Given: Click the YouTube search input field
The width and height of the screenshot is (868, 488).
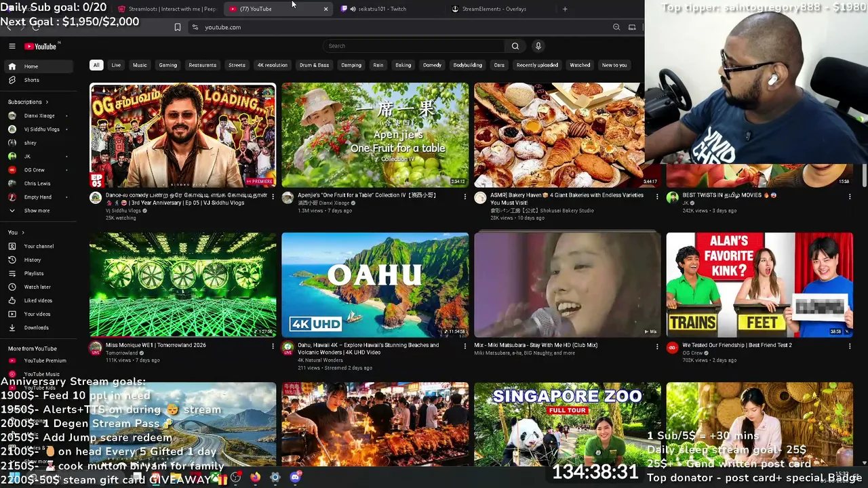Looking at the screenshot, I should coord(414,46).
